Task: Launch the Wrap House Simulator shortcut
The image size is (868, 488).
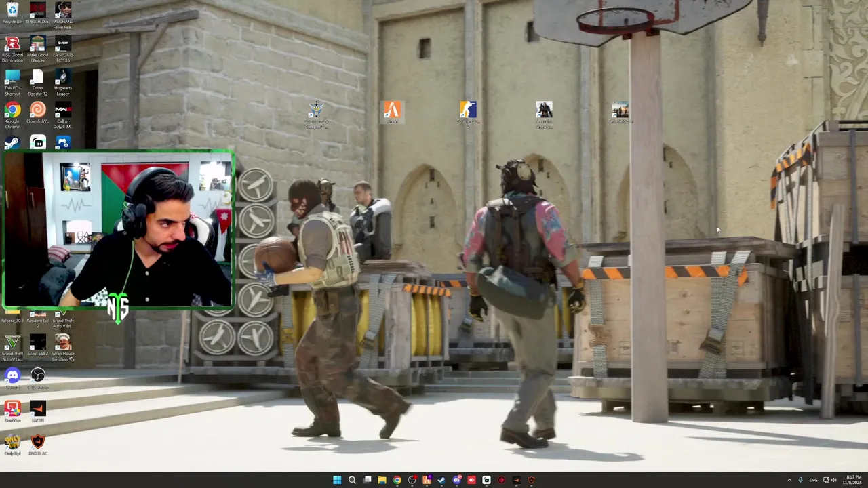Action: 63,348
